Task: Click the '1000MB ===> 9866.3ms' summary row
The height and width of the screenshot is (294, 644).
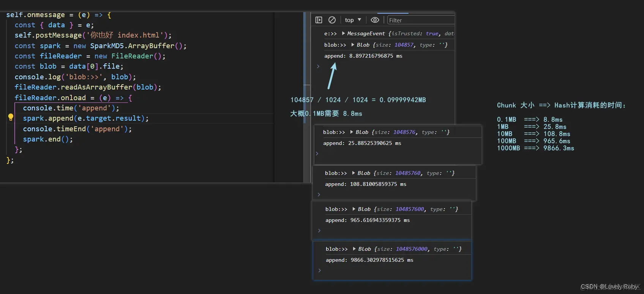Action: click(x=535, y=148)
